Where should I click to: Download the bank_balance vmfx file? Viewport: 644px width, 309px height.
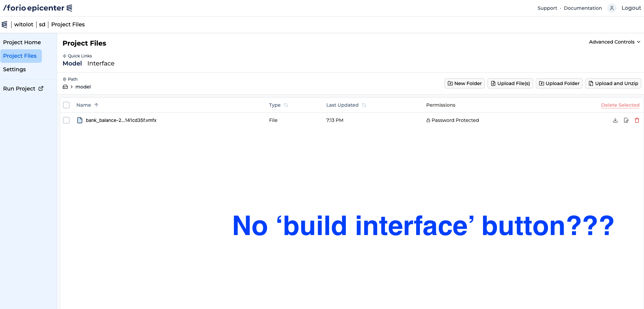pos(615,120)
